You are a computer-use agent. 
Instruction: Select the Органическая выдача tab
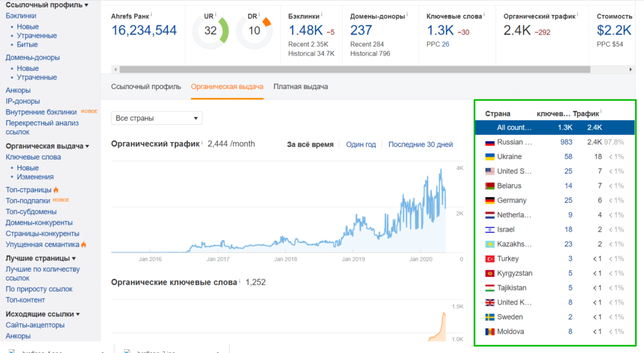226,87
